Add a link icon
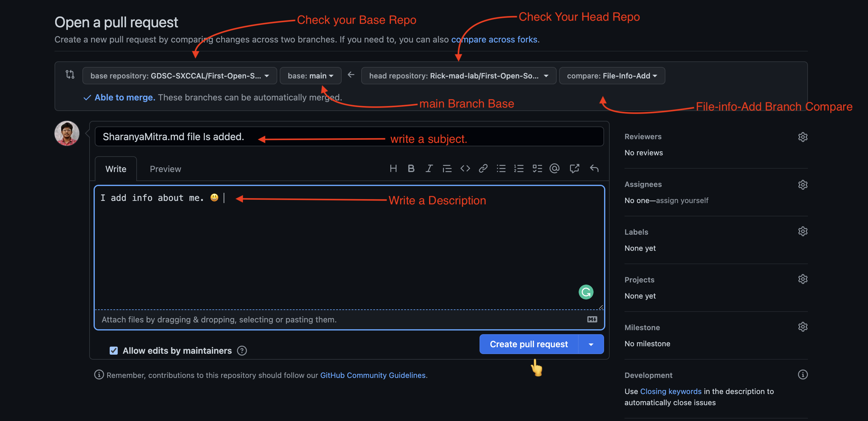868x421 pixels. tap(483, 168)
